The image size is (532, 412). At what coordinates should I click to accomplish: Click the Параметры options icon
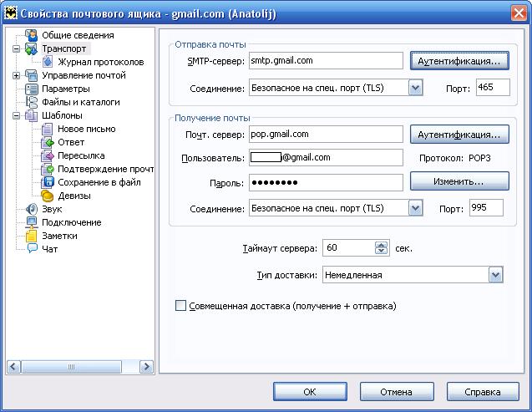pyautogui.click(x=31, y=89)
